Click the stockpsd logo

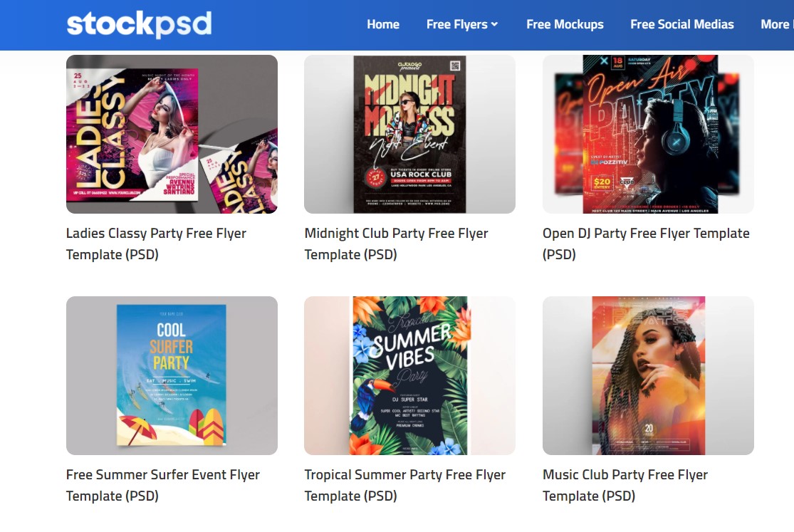pos(140,24)
